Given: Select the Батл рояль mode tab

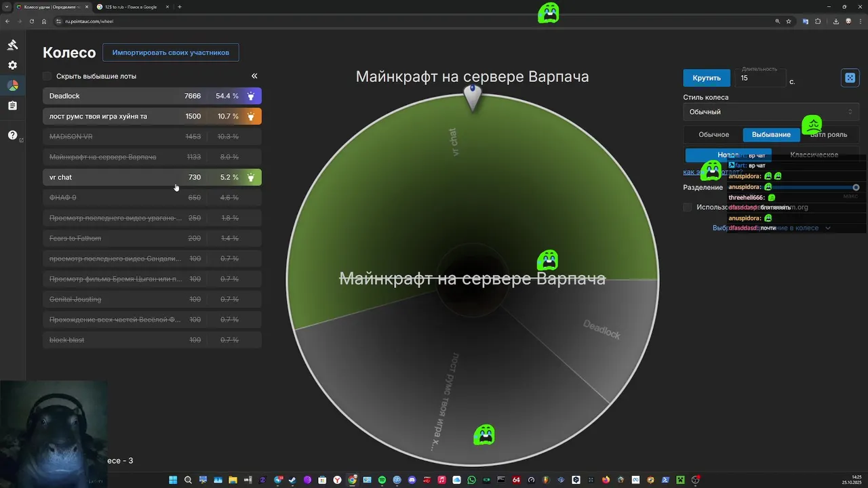Looking at the screenshot, I should point(829,134).
